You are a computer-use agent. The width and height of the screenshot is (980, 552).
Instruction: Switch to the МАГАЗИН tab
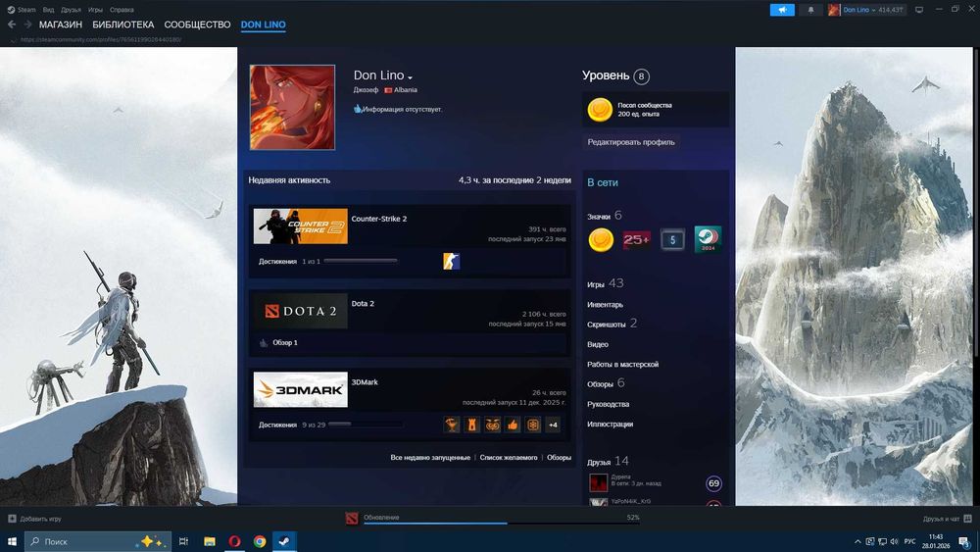coord(61,25)
